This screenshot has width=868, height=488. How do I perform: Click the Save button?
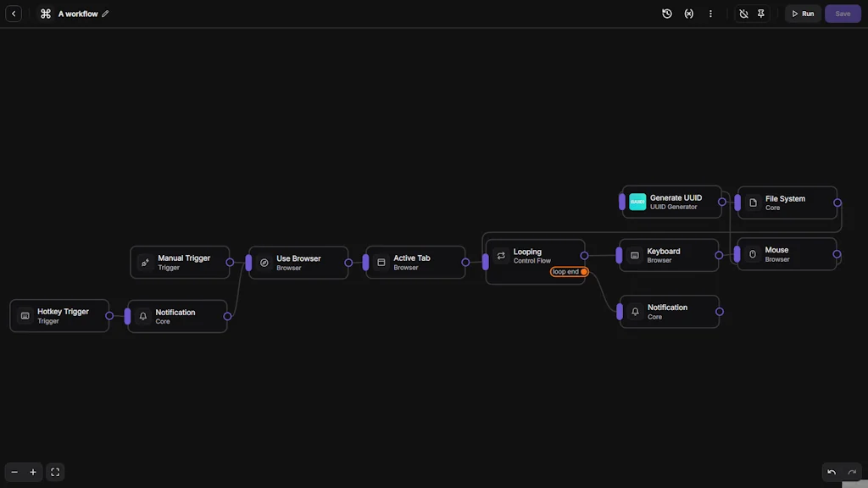point(842,14)
